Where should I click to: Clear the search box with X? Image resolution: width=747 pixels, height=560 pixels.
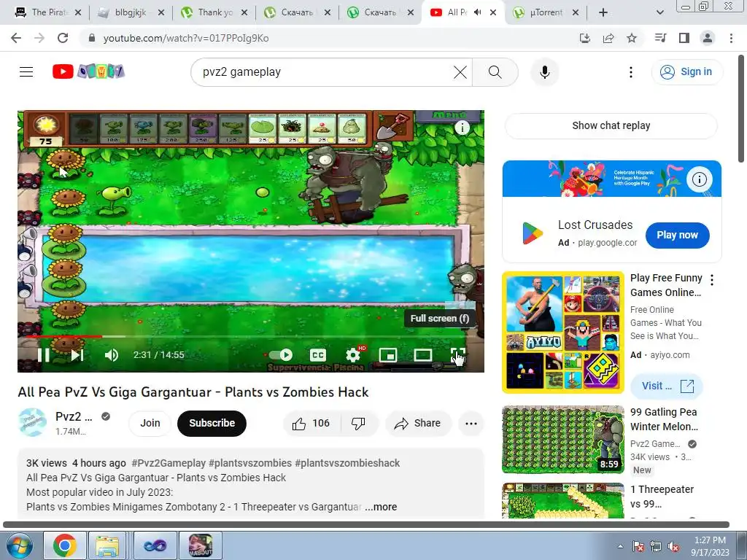[x=460, y=72]
